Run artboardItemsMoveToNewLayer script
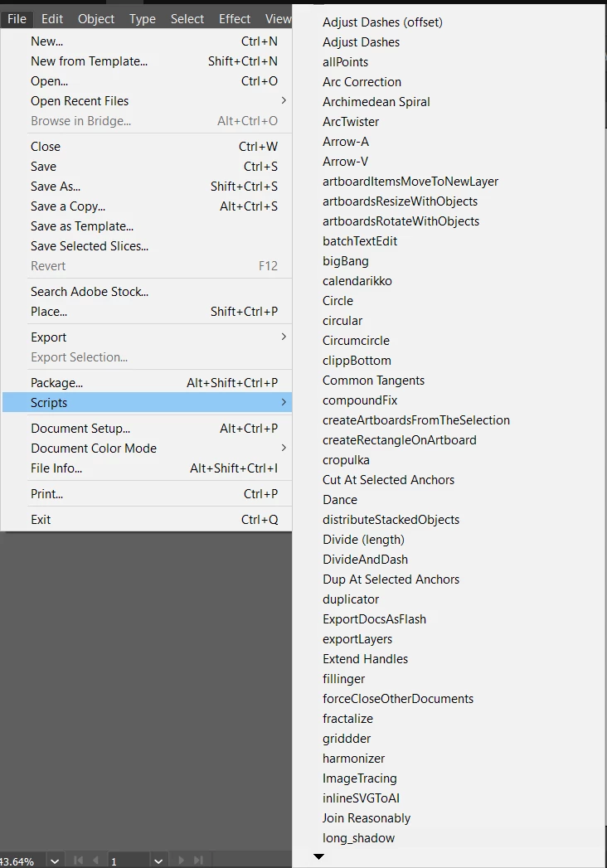 coord(410,182)
